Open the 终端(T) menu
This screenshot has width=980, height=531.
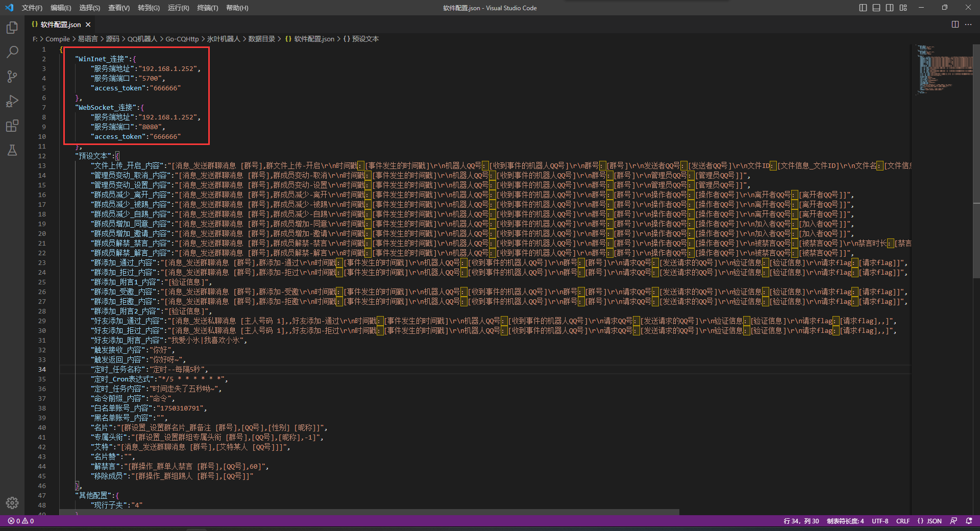pos(208,8)
